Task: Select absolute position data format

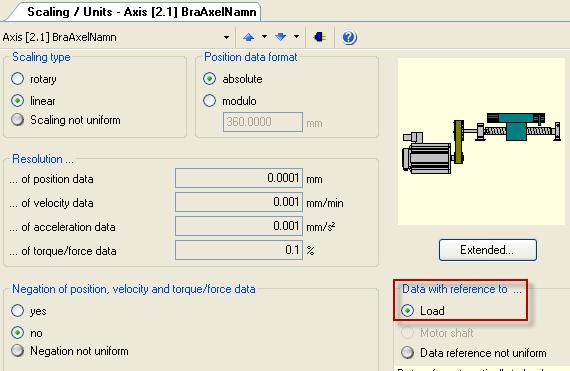Action: click(209, 79)
